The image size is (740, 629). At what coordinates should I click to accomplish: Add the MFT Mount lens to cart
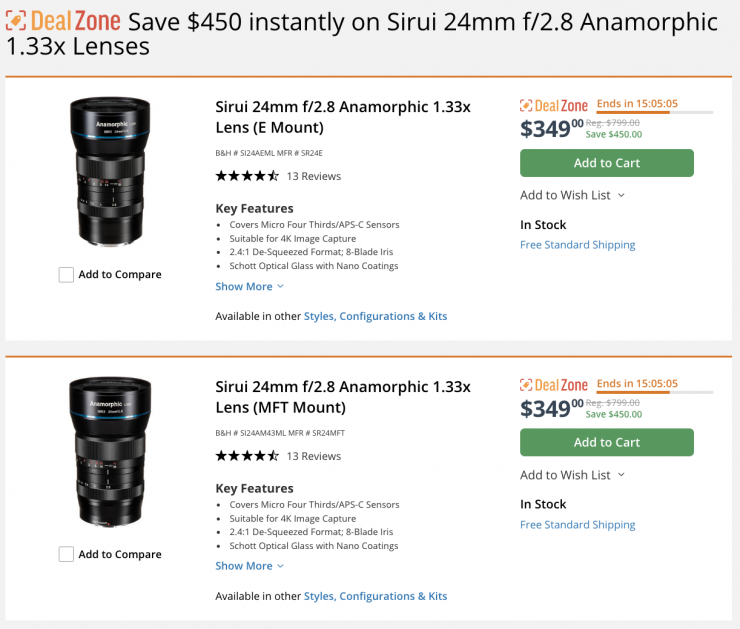(606, 443)
